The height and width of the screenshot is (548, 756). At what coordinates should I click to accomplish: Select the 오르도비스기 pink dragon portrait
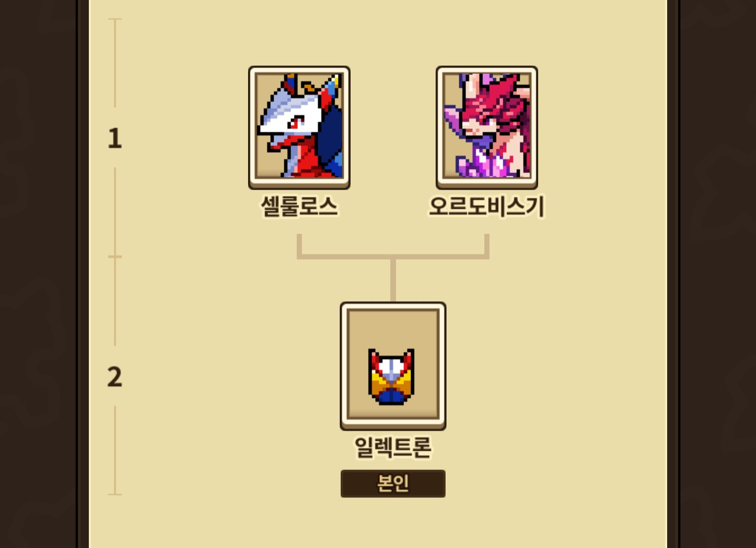[487, 128]
